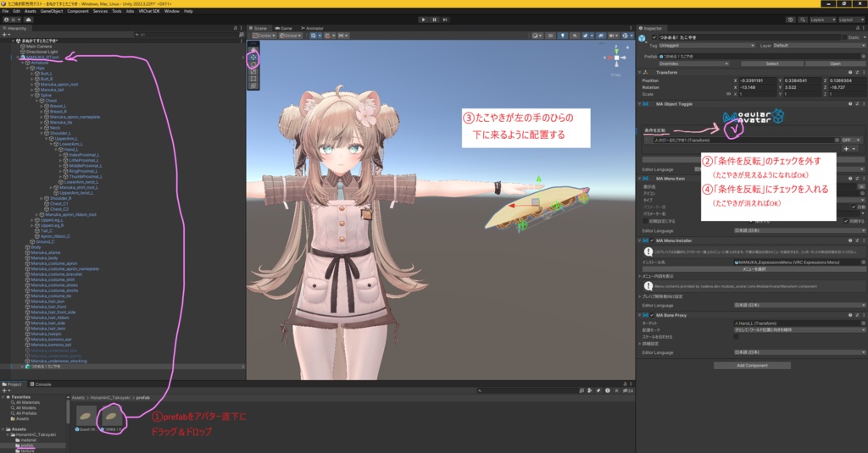868x453 pixels.
Task: Open the Global rotation mode dropdown
Action: [291, 36]
